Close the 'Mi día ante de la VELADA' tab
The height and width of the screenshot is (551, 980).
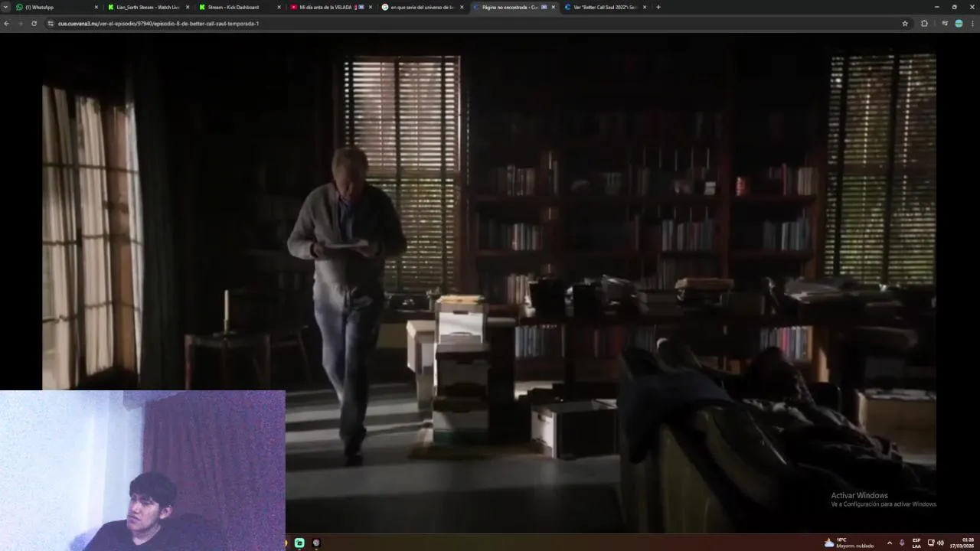coord(370,7)
